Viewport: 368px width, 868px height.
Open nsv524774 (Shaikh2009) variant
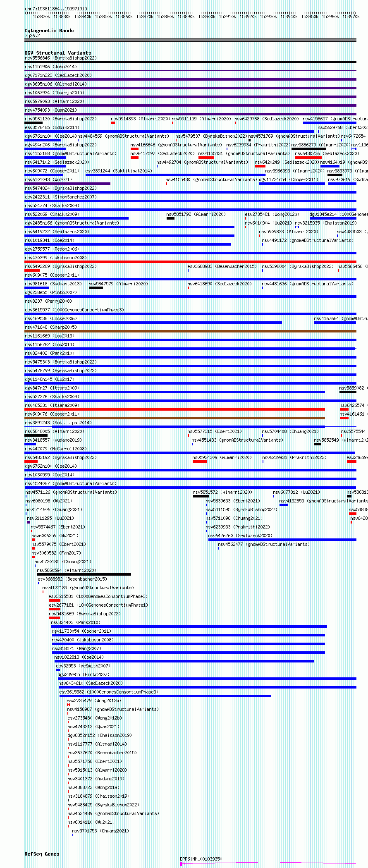click(x=52, y=206)
